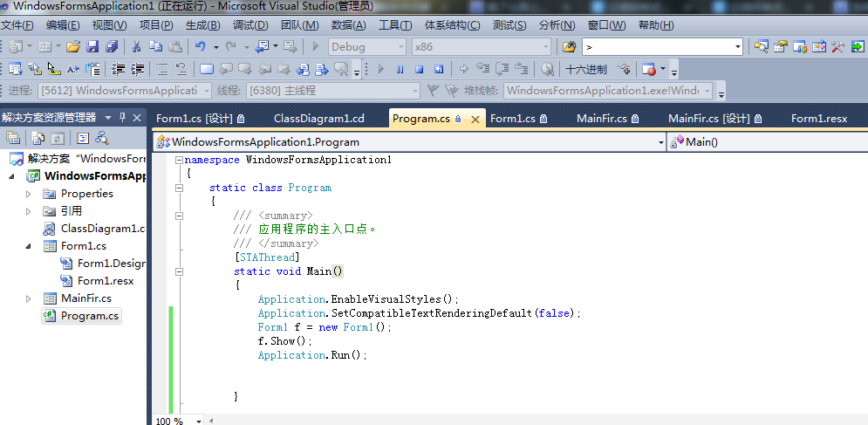Open the 帮助(H) help menu

(x=656, y=25)
